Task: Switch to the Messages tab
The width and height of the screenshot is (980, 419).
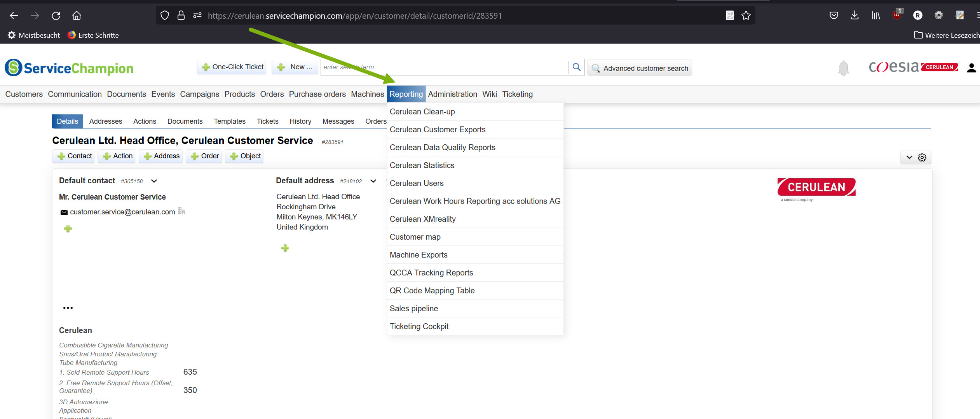Action: pyautogui.click(x=338, y=121)
